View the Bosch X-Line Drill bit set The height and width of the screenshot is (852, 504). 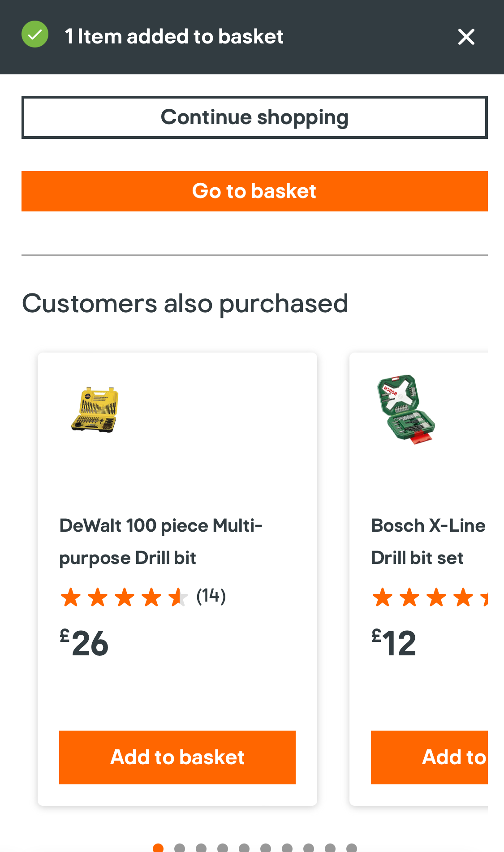428,541
